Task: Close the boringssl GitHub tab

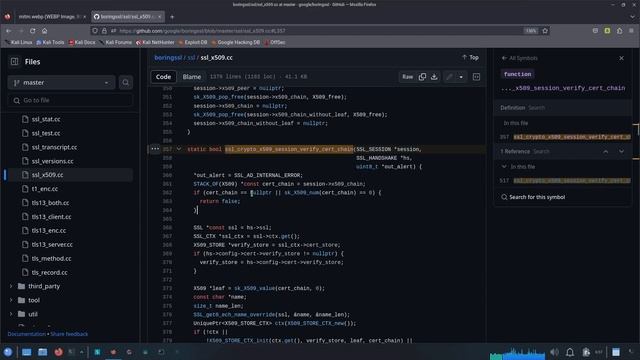Action: (160, 17)
